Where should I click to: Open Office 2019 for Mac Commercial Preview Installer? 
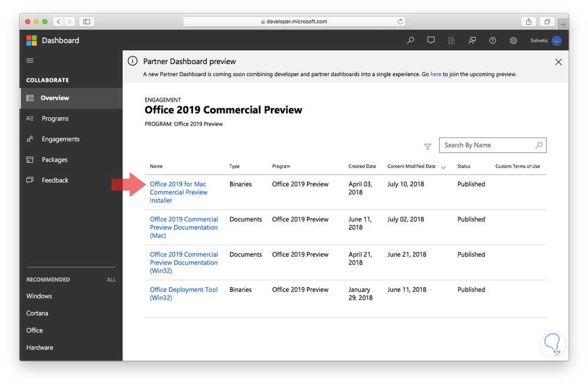pos(179,192)
